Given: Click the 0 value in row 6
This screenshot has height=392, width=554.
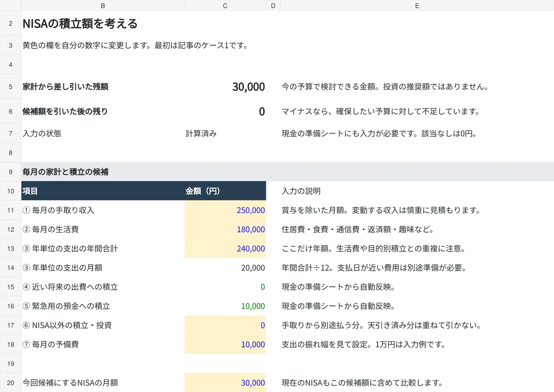Looking at the screenshot, I should coord(262,111).
